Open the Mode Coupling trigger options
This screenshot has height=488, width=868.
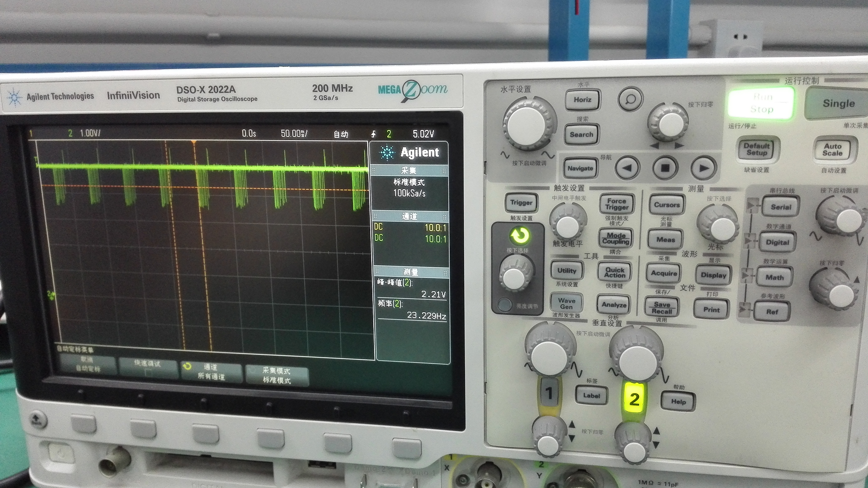(x=616, y=238)
